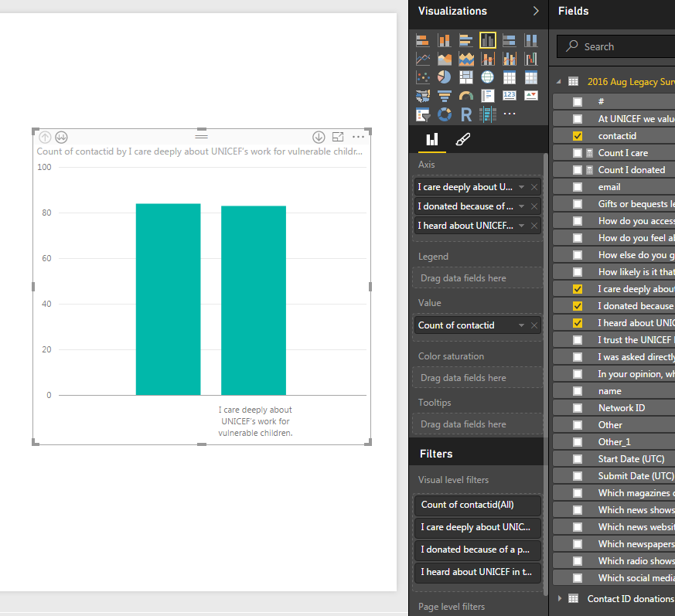Check the Count I donated field
The width and height of the screenshot is (675, 616).
pyautogui.click(x=578, y=170)
